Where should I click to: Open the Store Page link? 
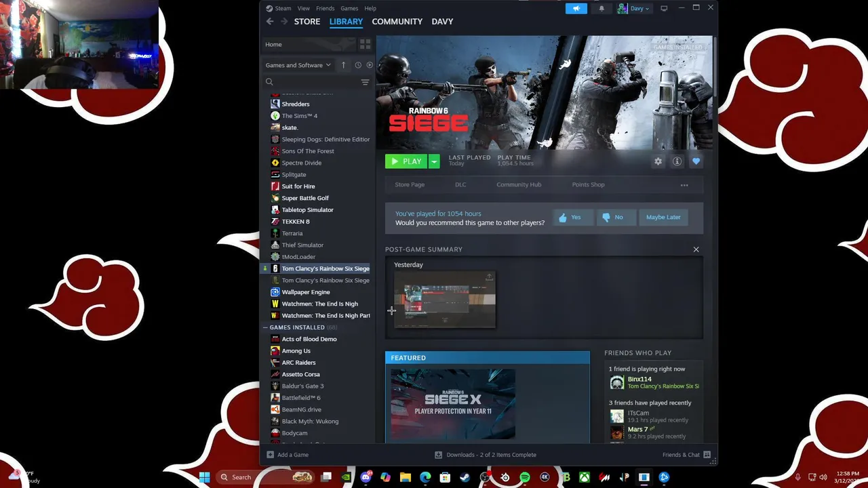pyautogui.click(x=410, y=184)
